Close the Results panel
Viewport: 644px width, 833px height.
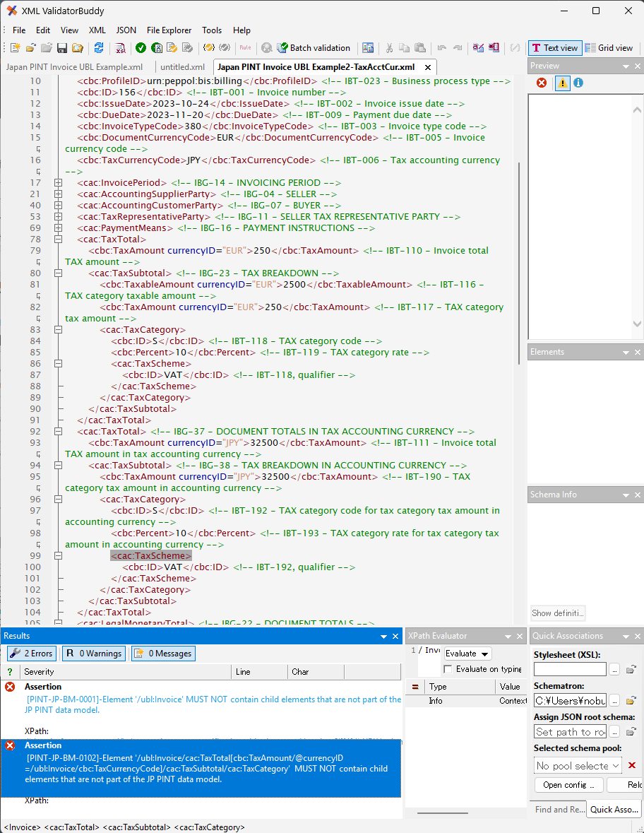point(395,637)
